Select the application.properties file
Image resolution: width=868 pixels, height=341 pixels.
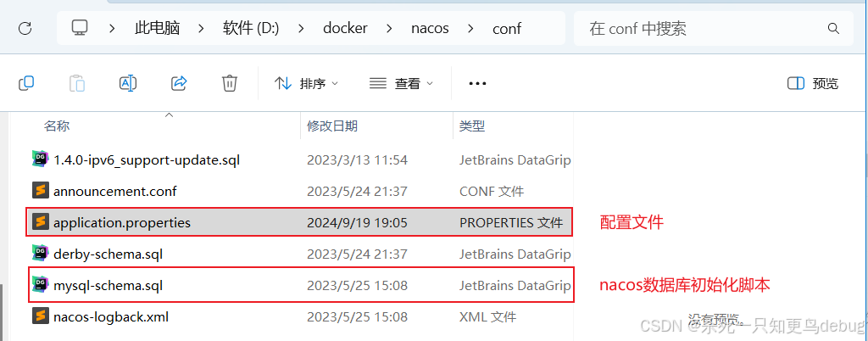click(301, 222)
